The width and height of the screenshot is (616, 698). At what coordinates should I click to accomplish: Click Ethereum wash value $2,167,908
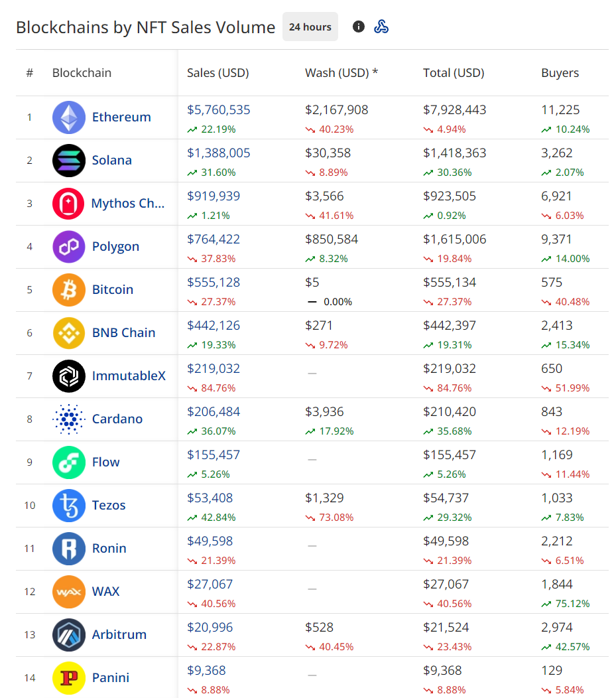click(337, 110)
